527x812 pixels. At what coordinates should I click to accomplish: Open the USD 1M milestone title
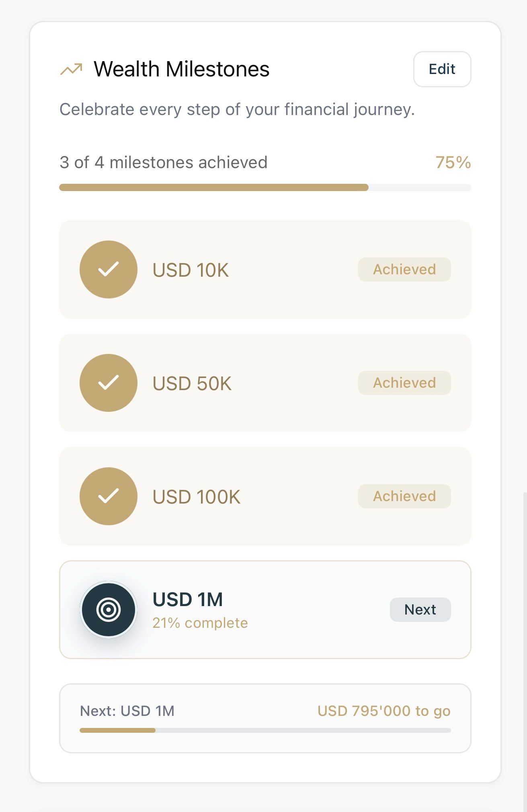(x=188, y=600)
